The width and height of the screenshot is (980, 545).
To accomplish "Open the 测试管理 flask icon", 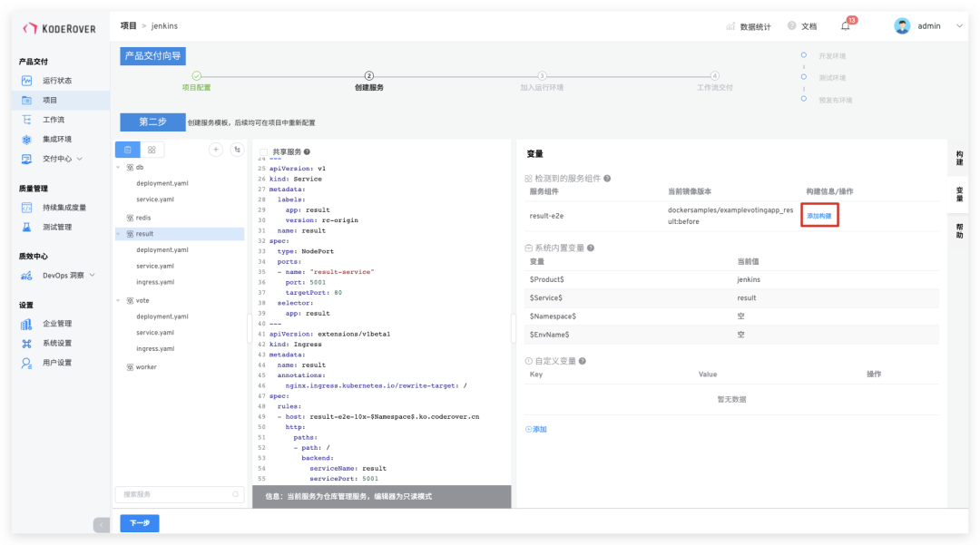I will coord(26,227).
